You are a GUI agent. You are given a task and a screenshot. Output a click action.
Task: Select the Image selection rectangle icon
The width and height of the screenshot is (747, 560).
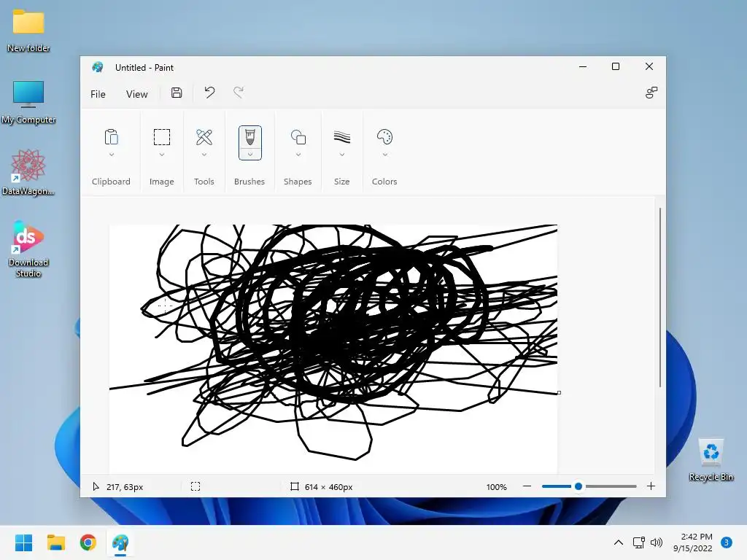[x=162, y=137]
